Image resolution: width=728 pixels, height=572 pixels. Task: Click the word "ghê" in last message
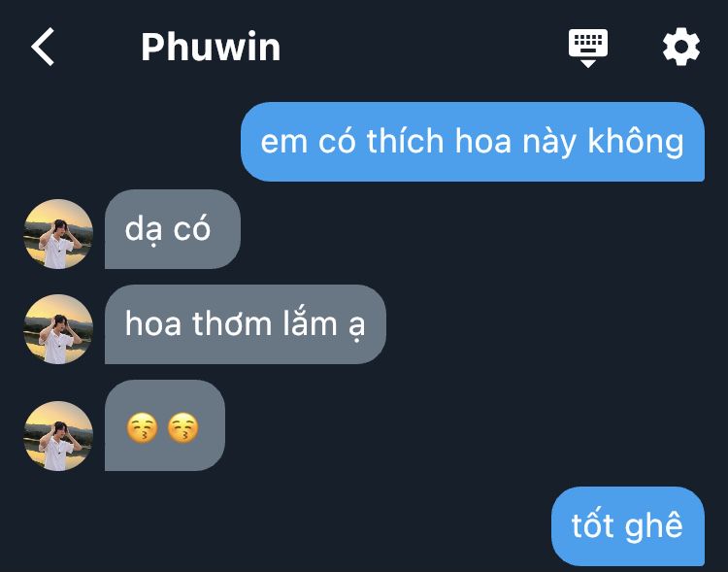654,526
